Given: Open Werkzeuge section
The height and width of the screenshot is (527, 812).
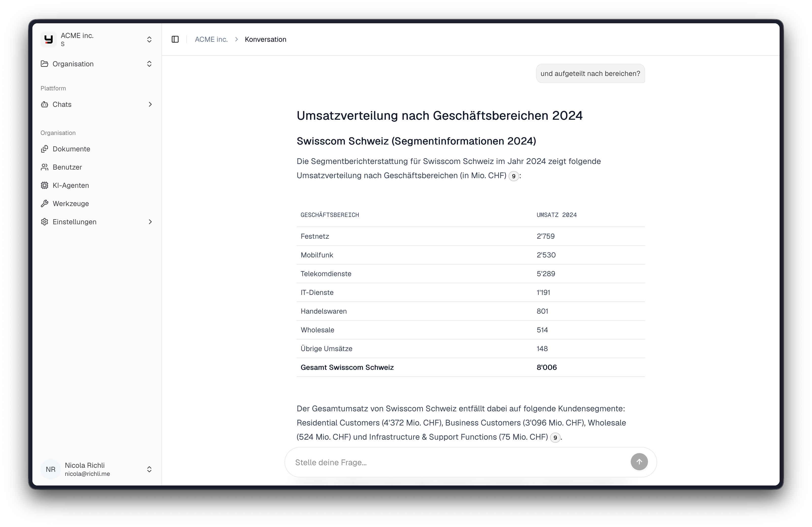Looking at the screenshot, I should click(97, 204).
